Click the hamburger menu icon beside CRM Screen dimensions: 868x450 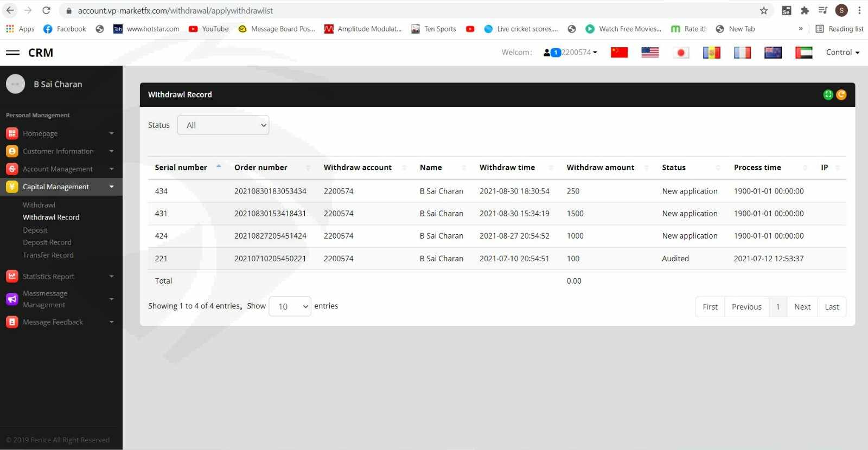tap(12, 53)
